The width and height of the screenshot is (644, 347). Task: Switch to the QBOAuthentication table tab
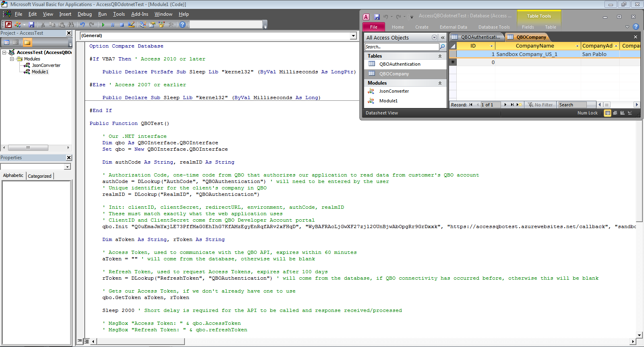pos(477,37)
